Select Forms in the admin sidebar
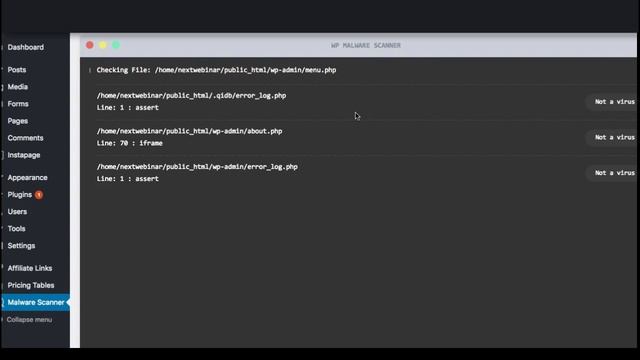The height and width of the screenshot is (360, 640). [x=18, y=104]
